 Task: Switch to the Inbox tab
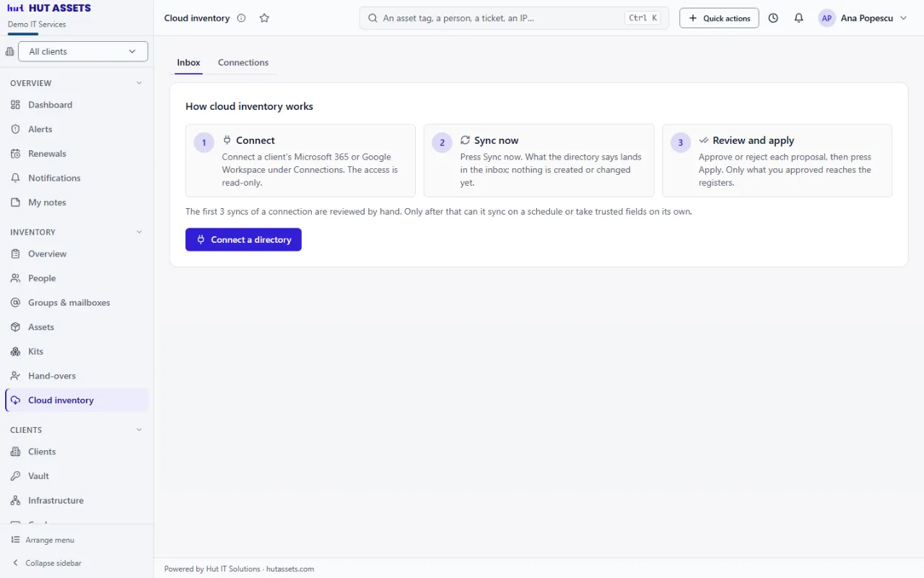tap(188, 63)
